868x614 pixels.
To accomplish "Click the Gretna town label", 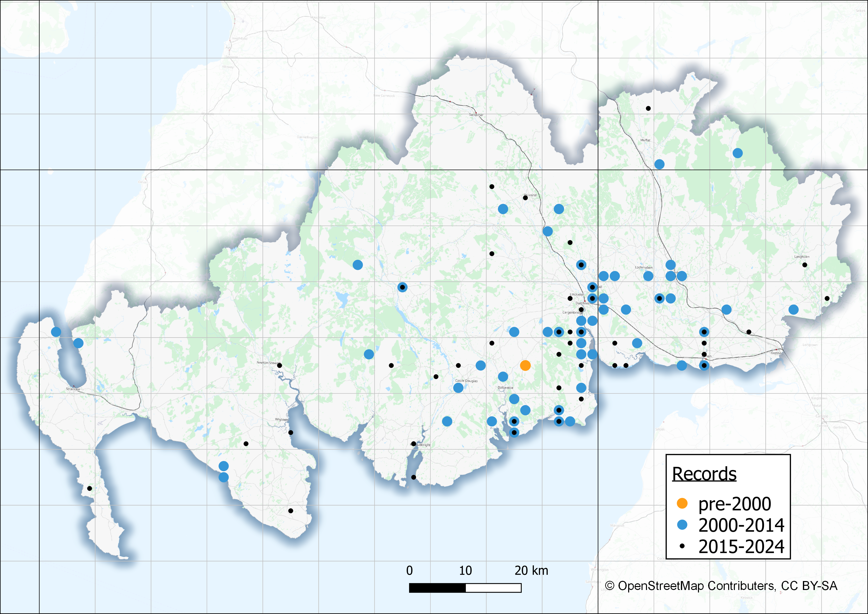I will pyautogui.click(x=776, y=353).
